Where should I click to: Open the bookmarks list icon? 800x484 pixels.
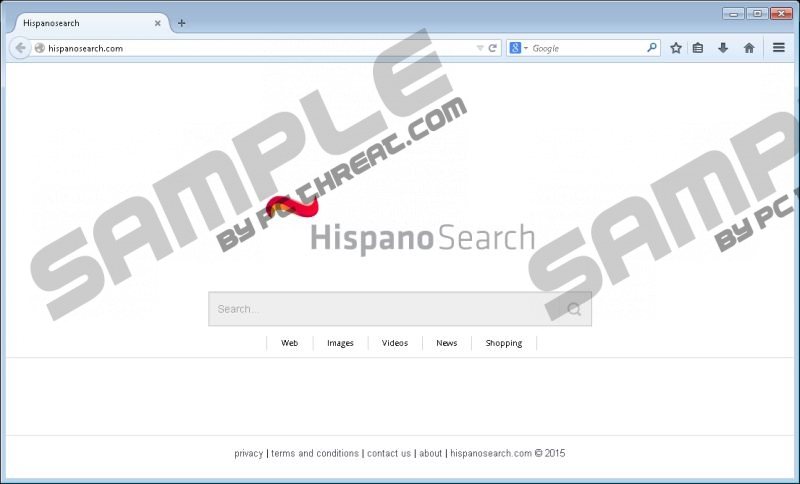699,48
